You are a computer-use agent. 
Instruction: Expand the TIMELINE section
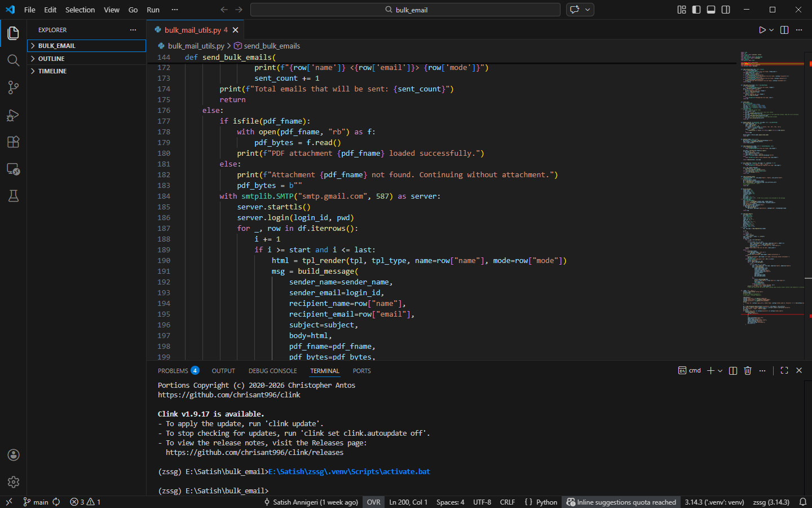point(86,71)
